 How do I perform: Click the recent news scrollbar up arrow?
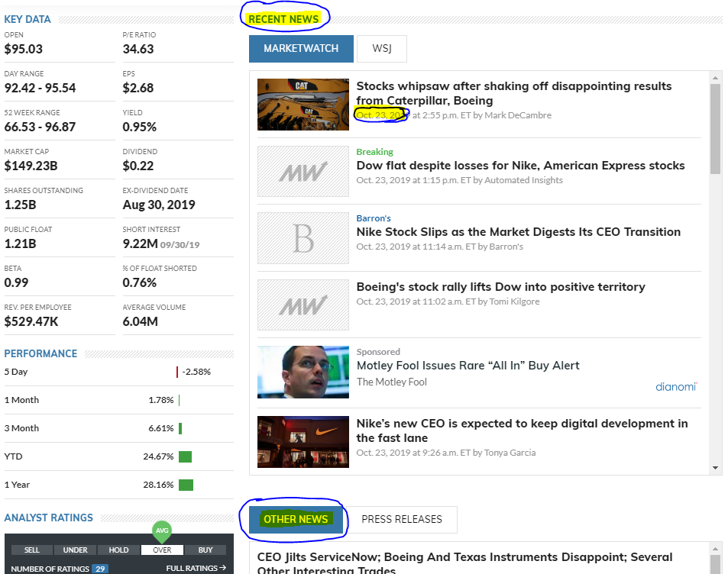click(x=715, y=78)
